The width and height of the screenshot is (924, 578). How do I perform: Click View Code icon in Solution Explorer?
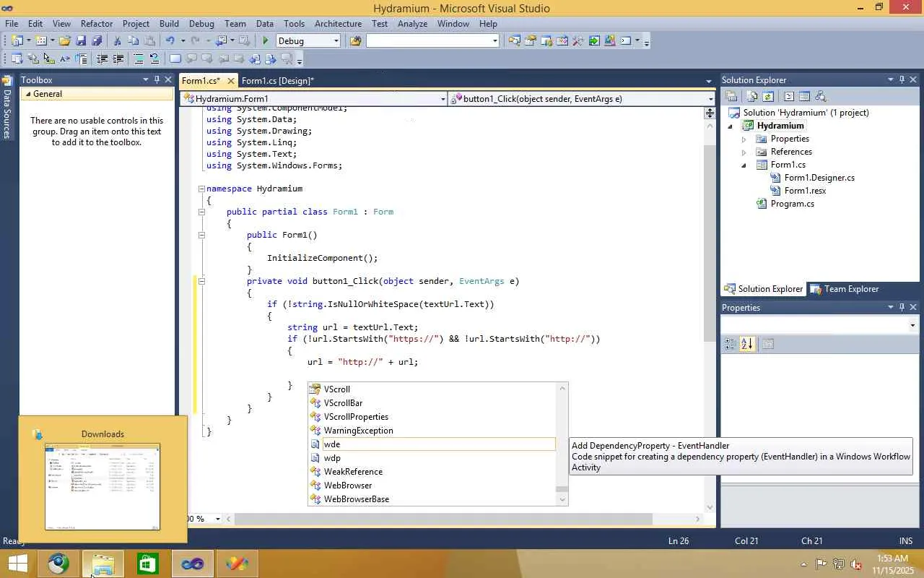789,97
